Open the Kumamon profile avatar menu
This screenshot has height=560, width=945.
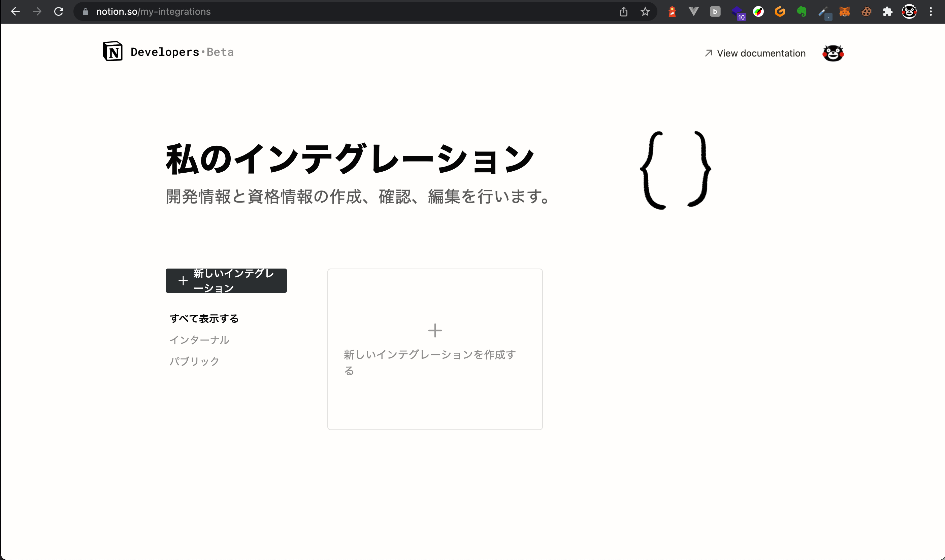[833, 53]
